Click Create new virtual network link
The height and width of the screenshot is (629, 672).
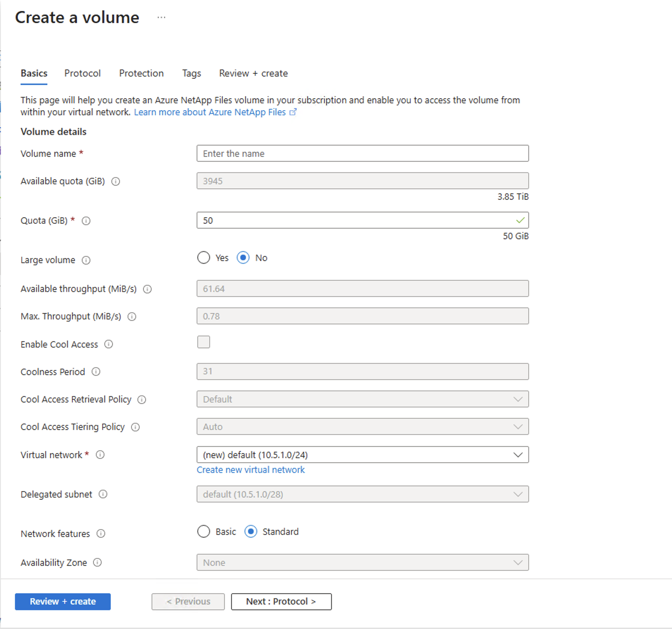click(x=251, y=470)
